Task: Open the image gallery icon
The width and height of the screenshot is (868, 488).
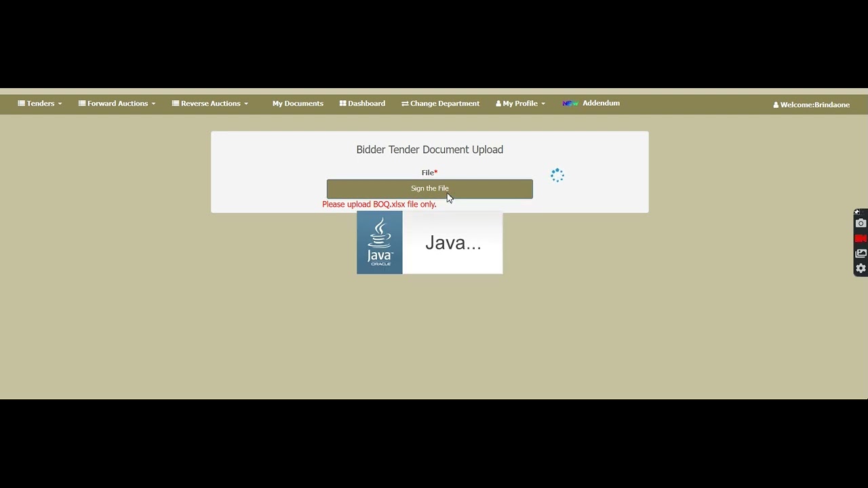Action: click(861, 253)
